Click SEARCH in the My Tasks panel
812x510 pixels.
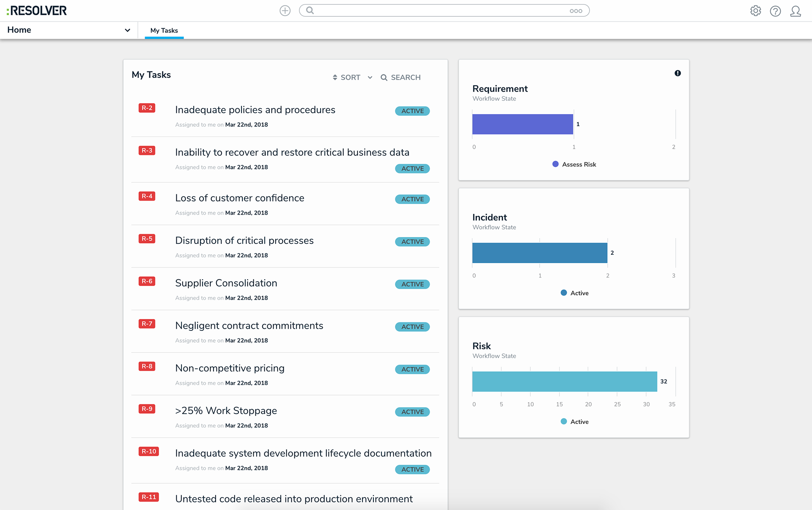(x=401, y=77)
